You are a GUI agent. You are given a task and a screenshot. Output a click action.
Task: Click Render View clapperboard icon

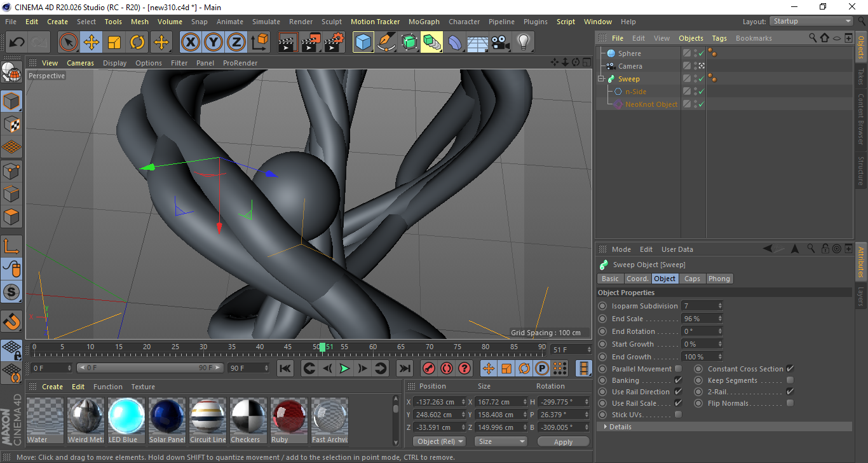(x=288, y=43)
